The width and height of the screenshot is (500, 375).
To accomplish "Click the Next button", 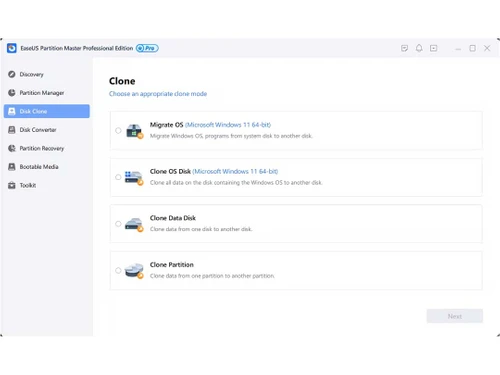I will point(455,316).
